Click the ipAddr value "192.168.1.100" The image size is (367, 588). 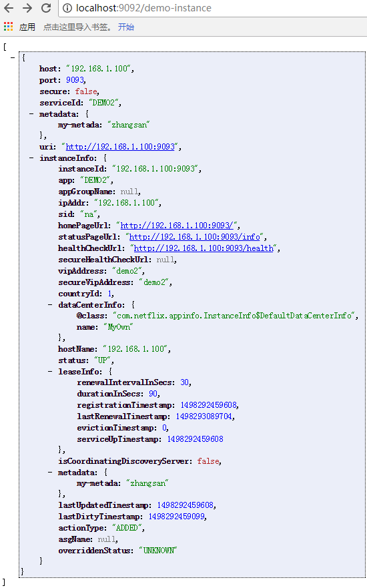pos(126,203)
